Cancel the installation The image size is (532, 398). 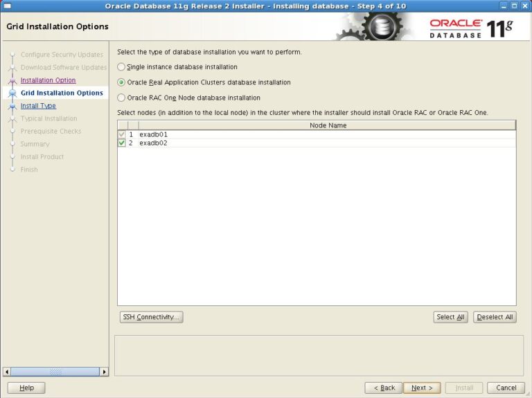[506, 388]
